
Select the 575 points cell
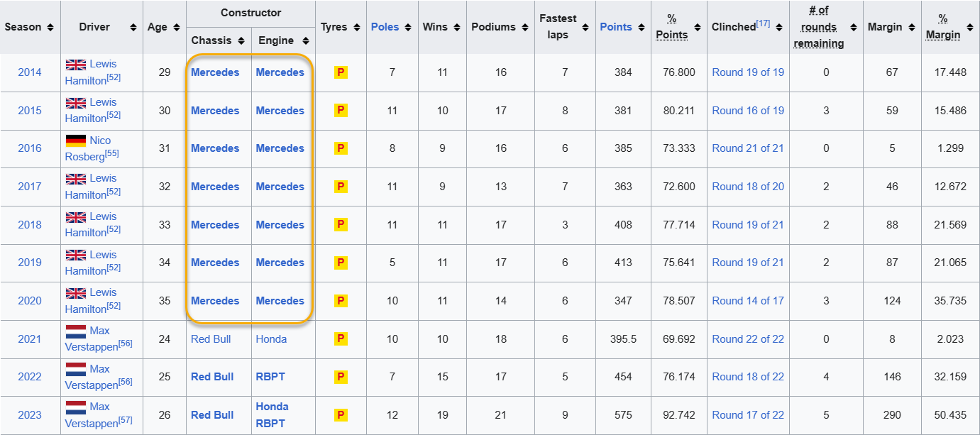pyautogui.click(x=623, y=415)
